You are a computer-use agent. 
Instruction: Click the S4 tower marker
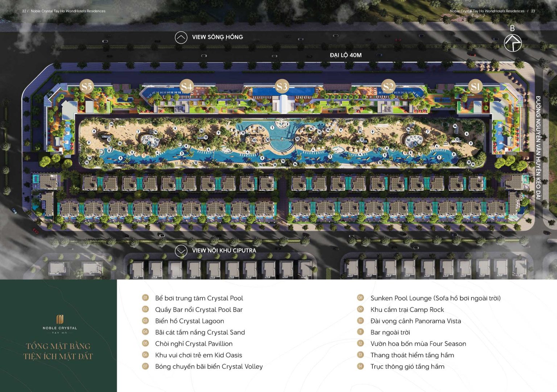187,86
